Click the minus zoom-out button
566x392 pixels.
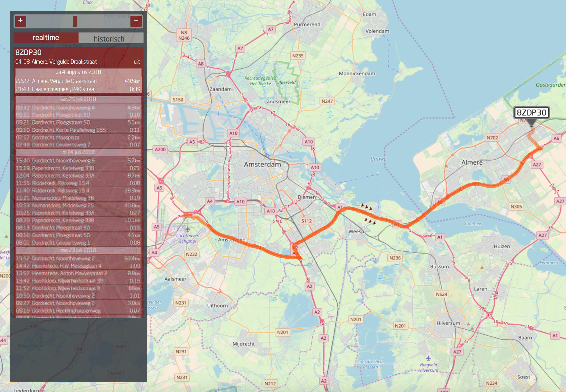[136, 21]
